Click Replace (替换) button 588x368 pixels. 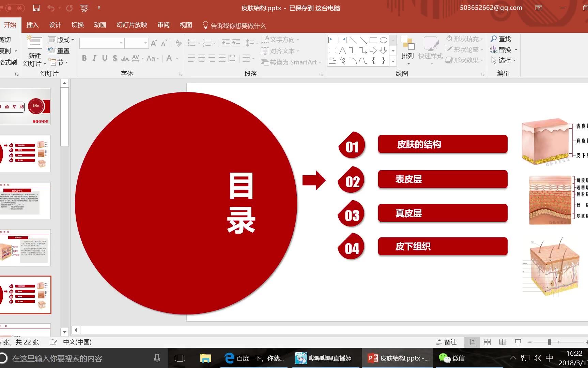[x=503, y=50]
